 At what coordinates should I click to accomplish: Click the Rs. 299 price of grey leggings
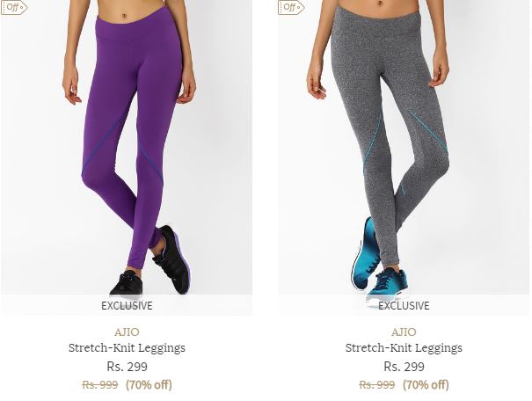click(404, 367)
